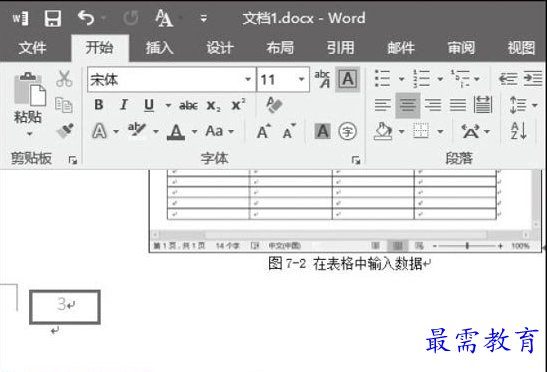547x372 pixels.
Task: Increase paragraph indent
Action: click(x=533, y=79)
